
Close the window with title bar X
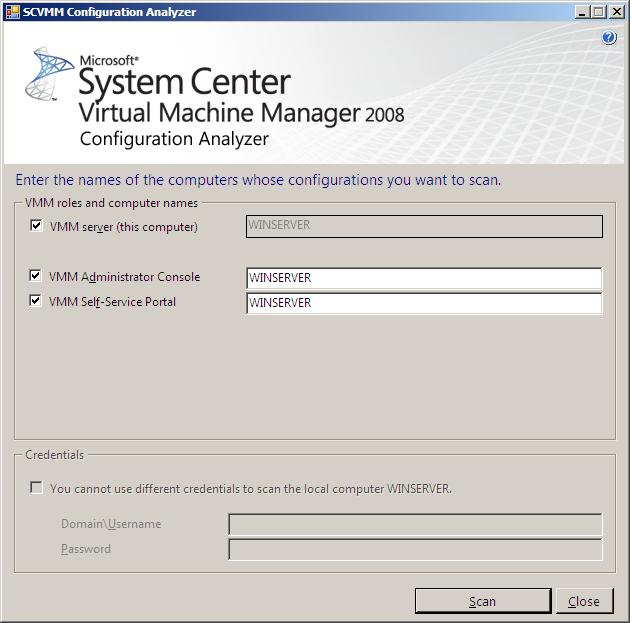coord(617,12)
